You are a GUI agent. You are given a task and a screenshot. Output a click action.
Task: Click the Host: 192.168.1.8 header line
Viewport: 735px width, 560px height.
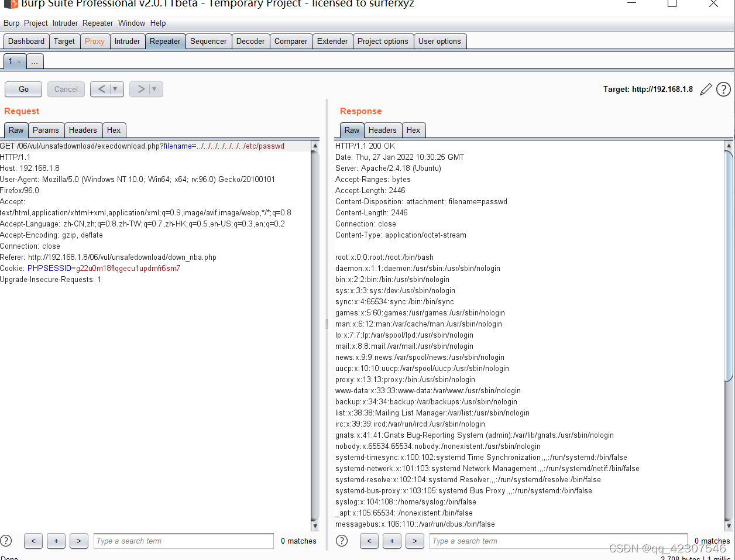pos(30,169)
